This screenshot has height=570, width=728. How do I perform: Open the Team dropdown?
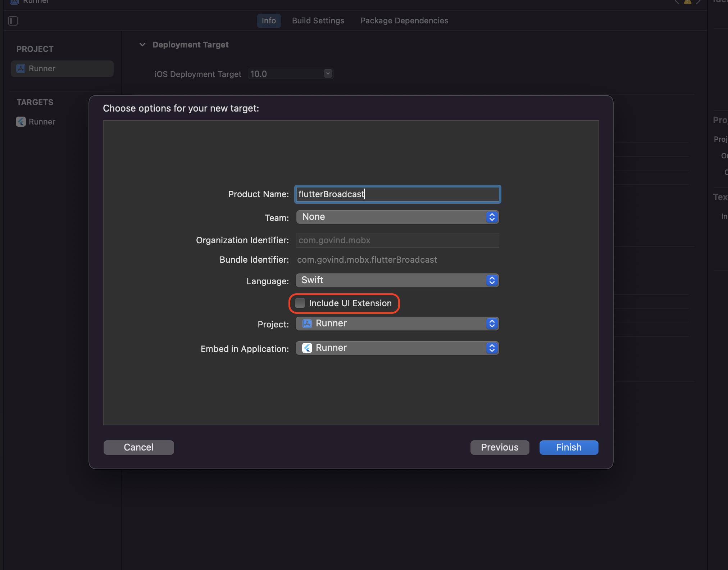[x=491, y=217]
